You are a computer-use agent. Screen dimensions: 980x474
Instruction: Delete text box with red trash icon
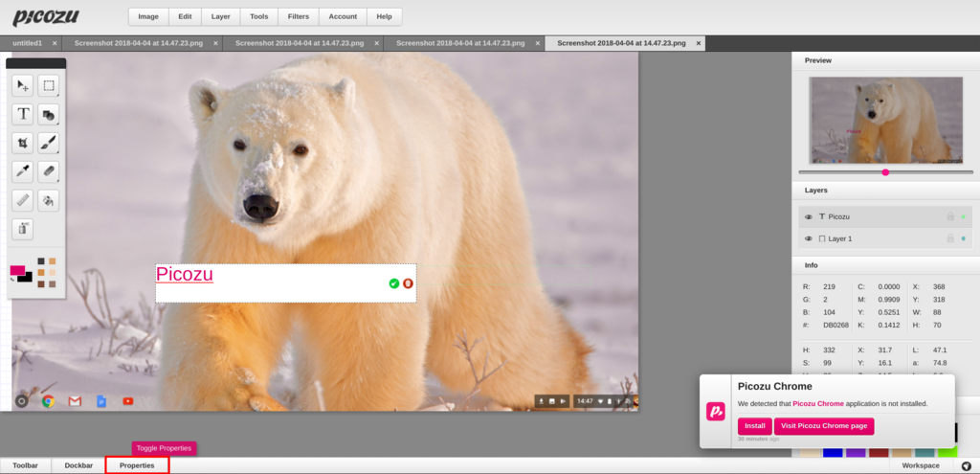click(408, 283)
